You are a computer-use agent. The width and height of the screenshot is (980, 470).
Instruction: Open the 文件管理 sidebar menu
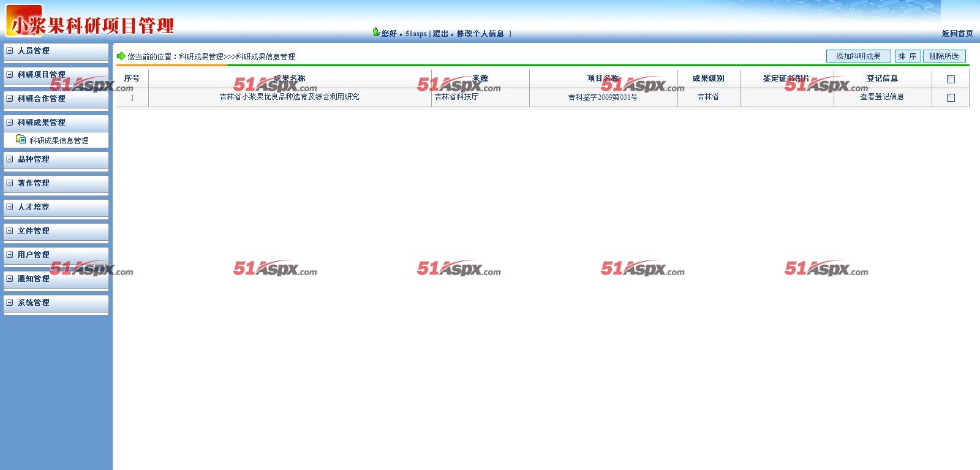pos(56,231)
